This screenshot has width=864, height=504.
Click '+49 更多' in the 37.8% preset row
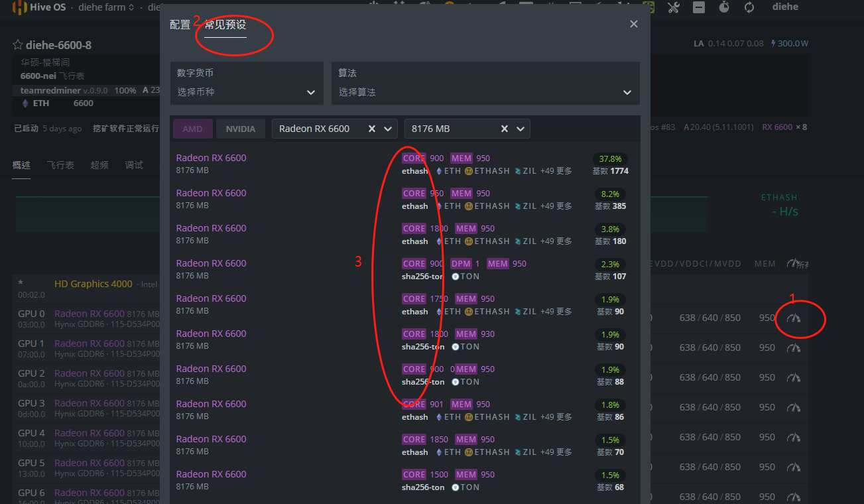click(x=556, y=171)
